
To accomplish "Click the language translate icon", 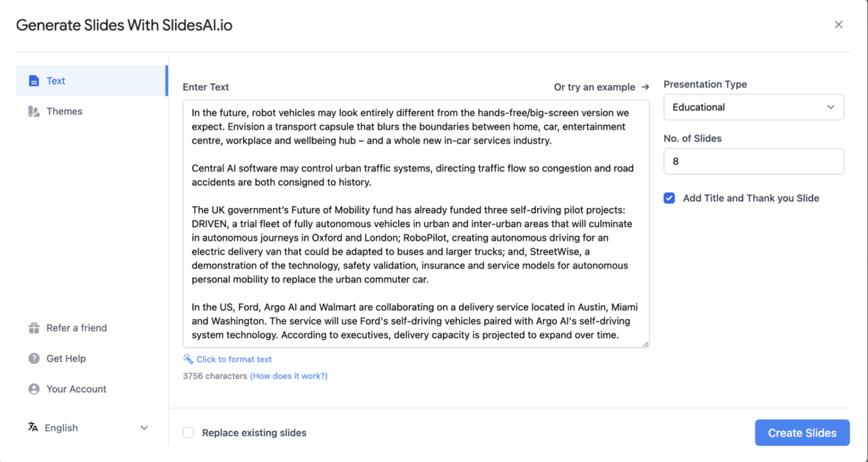I will (33, 428).
